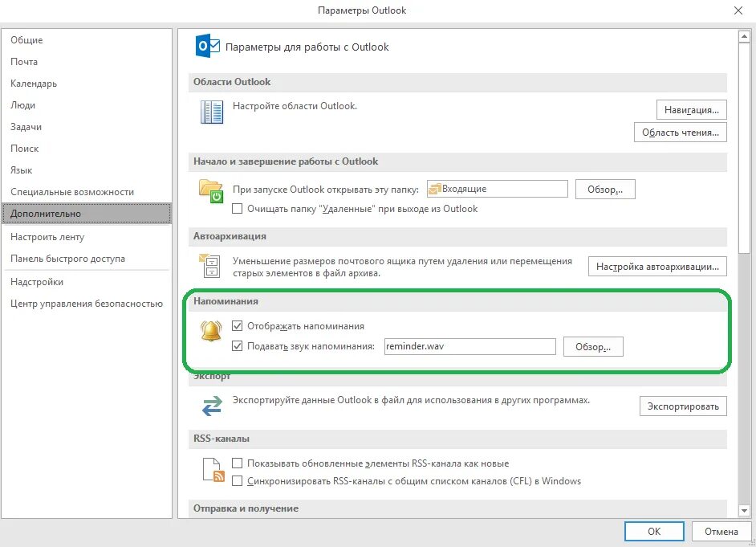
Task: Click the 'Настройте области Outlook.' text
Action: [x=295, y=106]
